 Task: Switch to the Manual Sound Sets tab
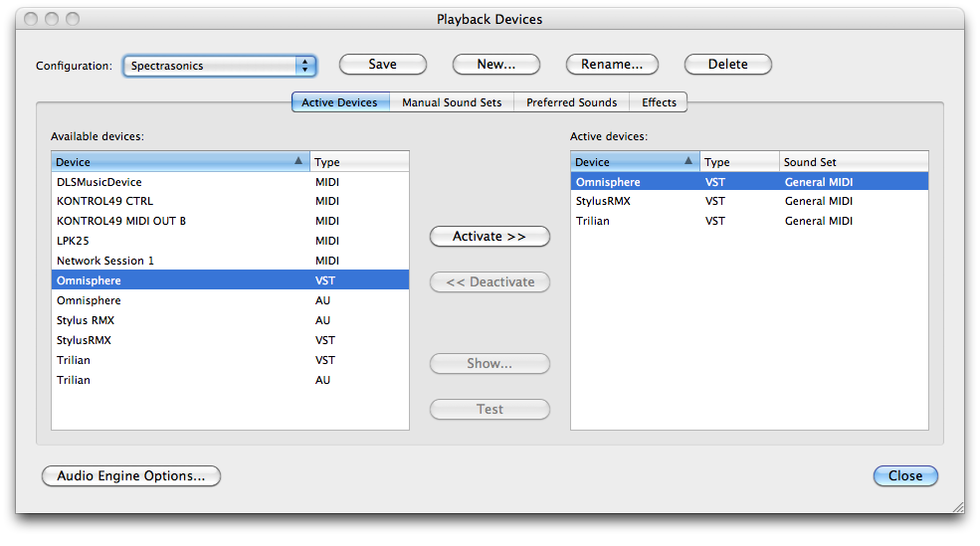click(x=452, y=102)
